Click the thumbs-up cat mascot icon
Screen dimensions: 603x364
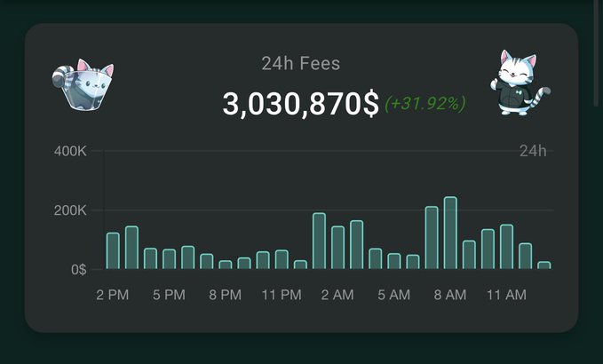pyautogui.click(x=520, y=83)
